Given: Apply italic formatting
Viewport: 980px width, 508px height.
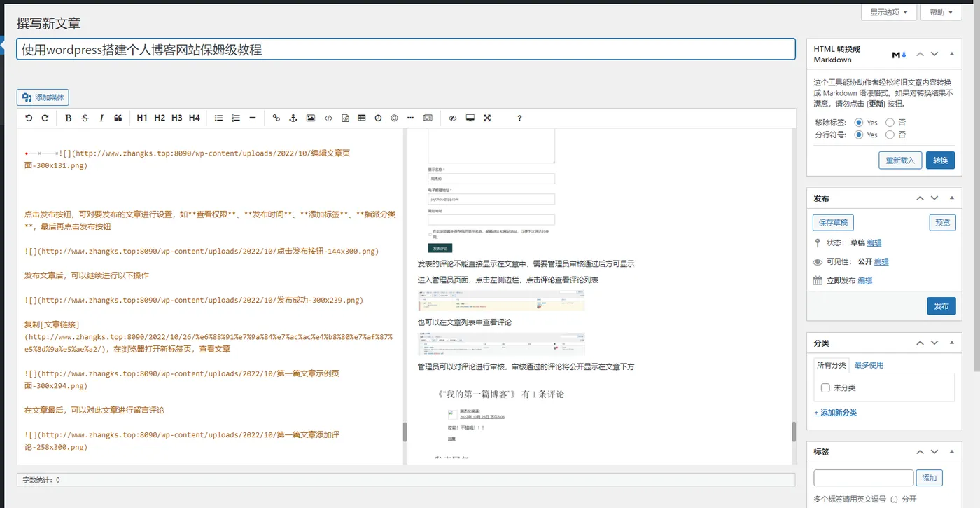Looking at the screenshot, I should click(101, 118).
